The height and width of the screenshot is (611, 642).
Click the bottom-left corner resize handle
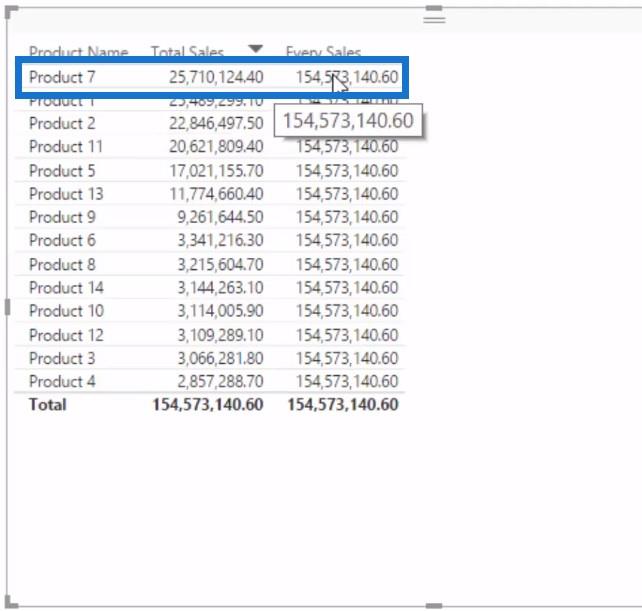[x=11, y=602]
